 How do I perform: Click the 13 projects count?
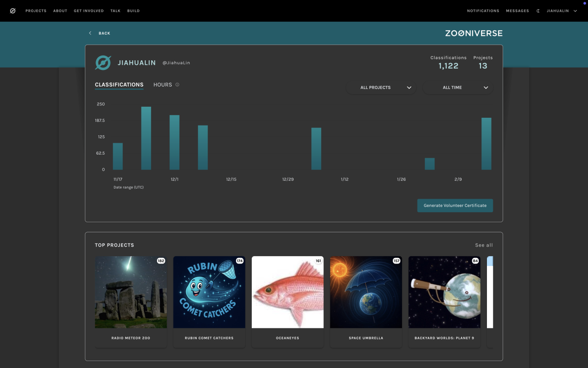[483, 66]
